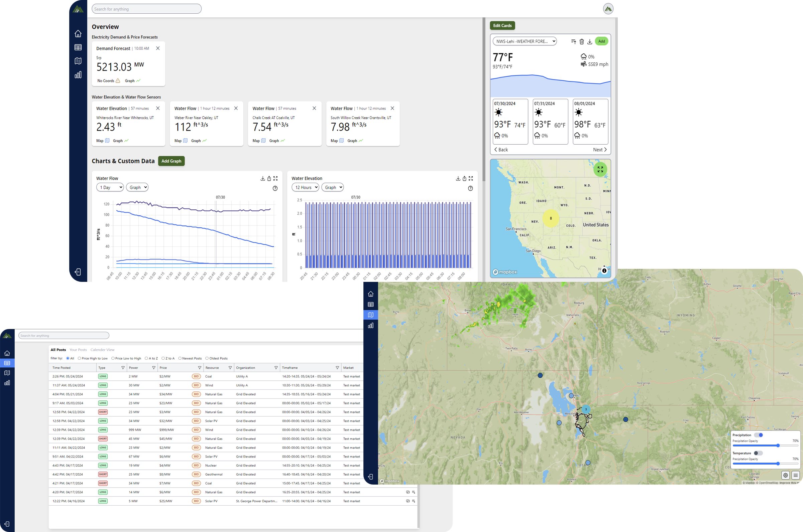
Task: Open the 12 Hours timeframe dropdown
Action: coord(305,187)
